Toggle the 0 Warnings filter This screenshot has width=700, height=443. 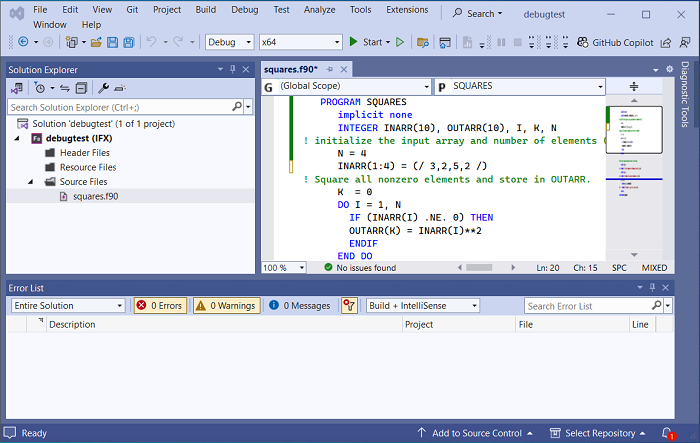click(x=225, y=305)
